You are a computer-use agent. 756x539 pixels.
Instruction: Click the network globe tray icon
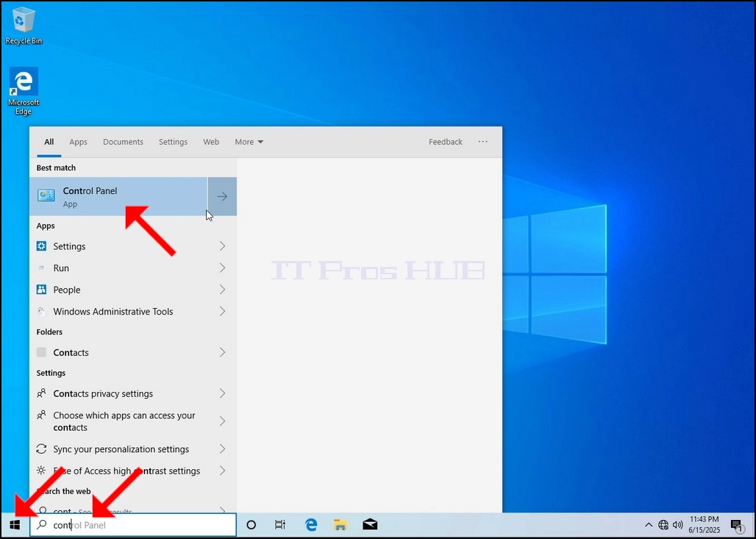tap(663, 525)
